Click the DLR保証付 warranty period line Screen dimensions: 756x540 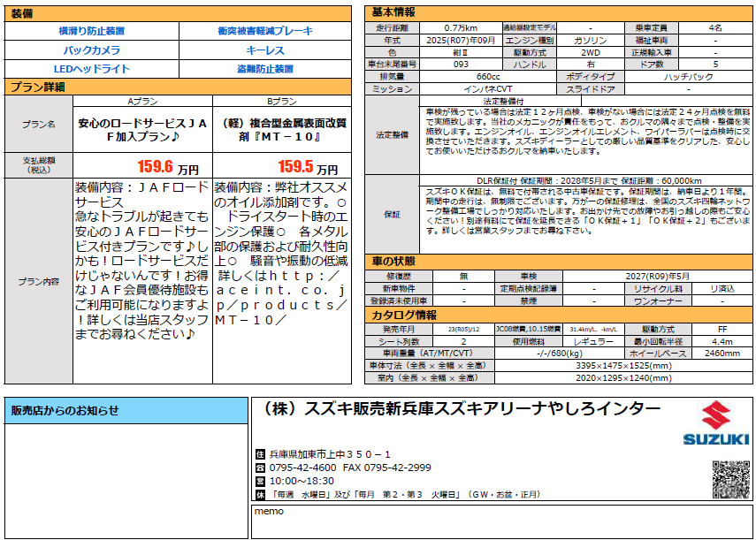(589, 181)
